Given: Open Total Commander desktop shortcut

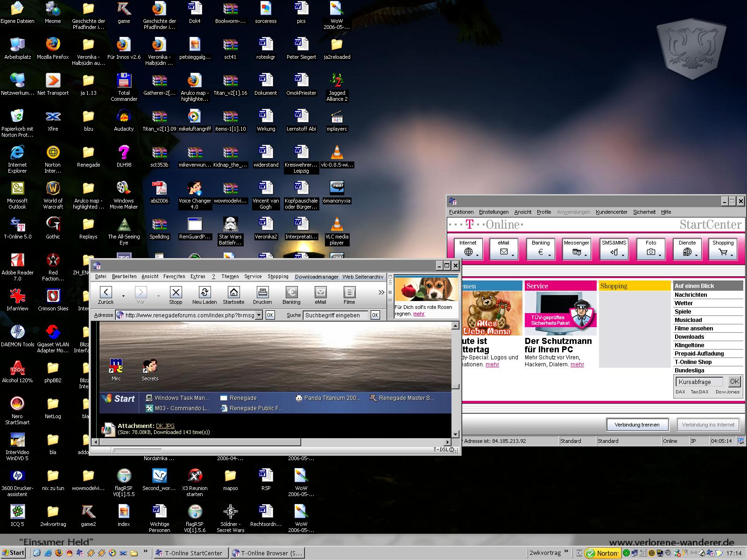Looking at the screenshot, I should coord(124,81).
